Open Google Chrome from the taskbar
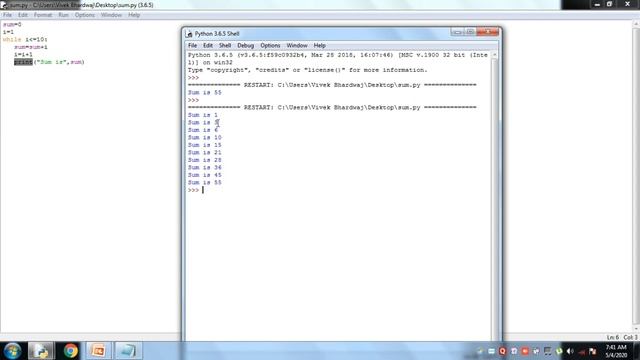This screenshot has height=360, width=640. [x=70, y=351]
